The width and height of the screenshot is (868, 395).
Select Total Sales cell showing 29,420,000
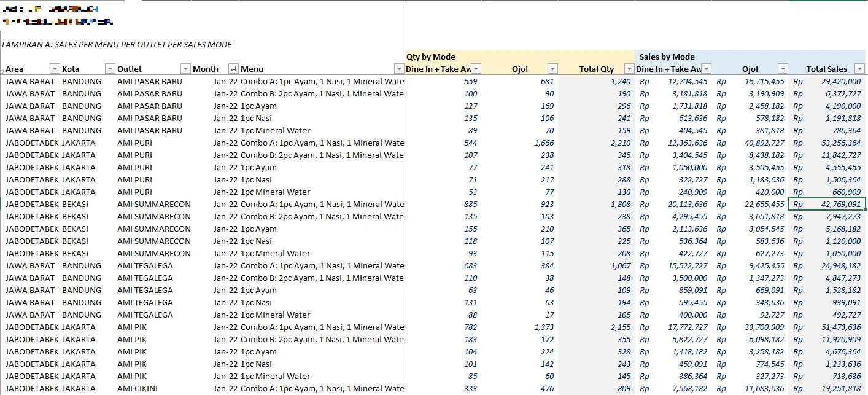pyautogui.click(x=826, y=81)
